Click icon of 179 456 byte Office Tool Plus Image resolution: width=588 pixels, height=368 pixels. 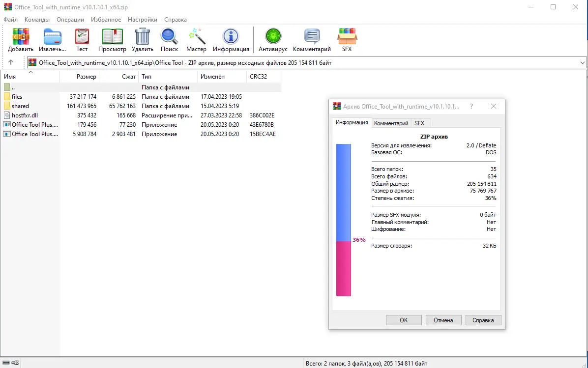pyautogui.click(x=7, y=125)
